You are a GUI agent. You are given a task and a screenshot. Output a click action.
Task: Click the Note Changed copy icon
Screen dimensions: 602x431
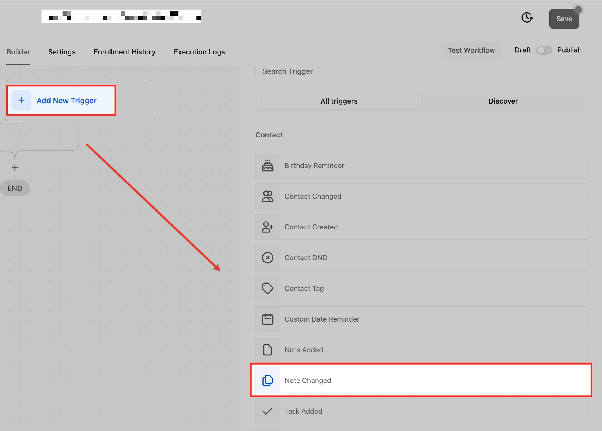[x=268, y=380]
